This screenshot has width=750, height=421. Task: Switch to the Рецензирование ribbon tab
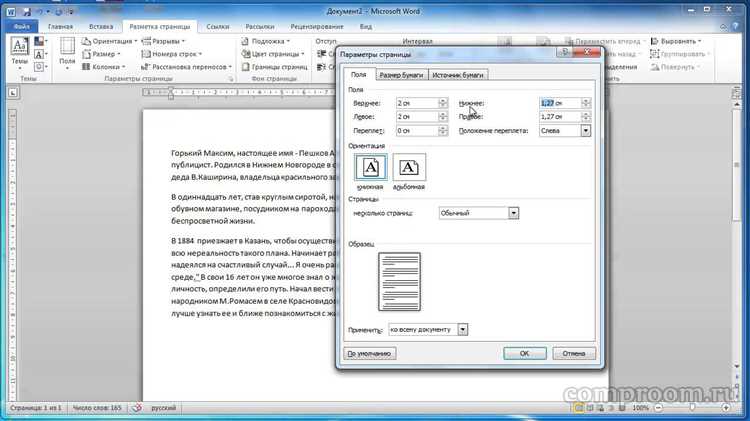[317, 27]
